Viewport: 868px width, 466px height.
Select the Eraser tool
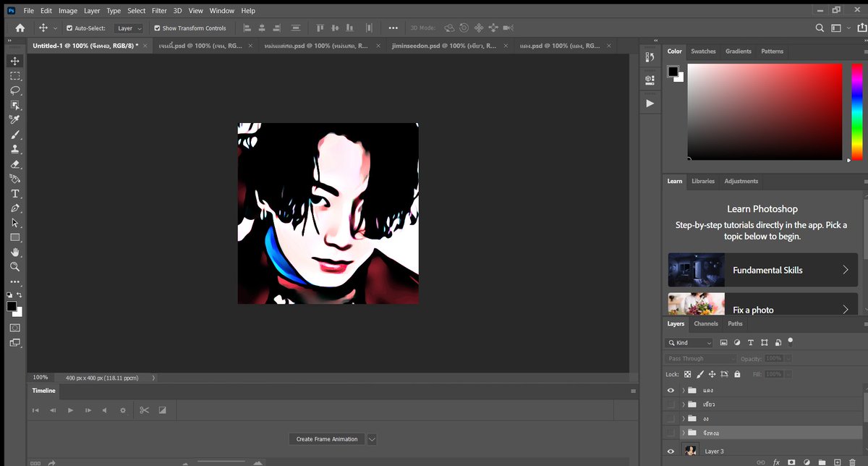click(14, 164)
